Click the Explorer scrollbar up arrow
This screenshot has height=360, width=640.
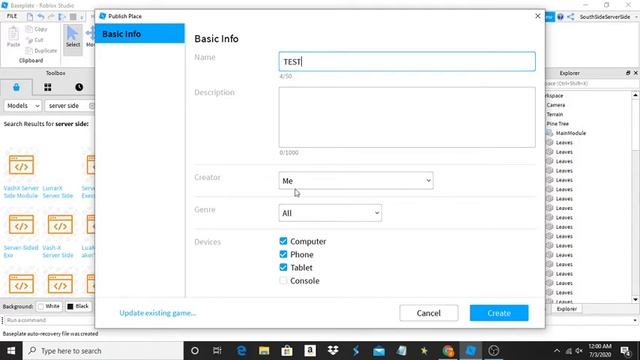[x=636, y=95]
